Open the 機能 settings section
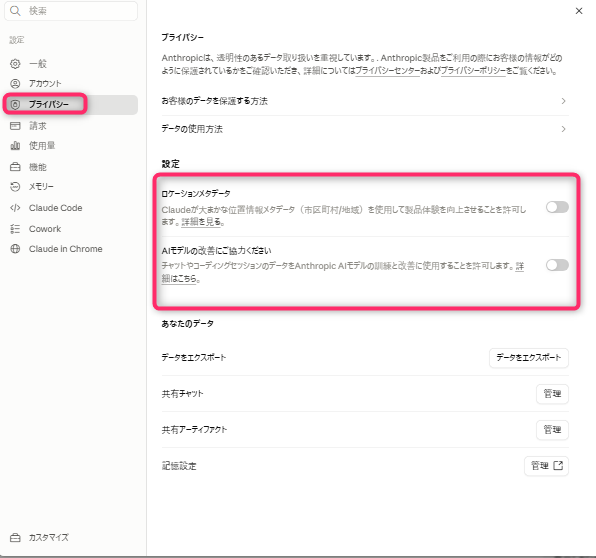Viewport: 596px width, 558px height. coord(71,167)
